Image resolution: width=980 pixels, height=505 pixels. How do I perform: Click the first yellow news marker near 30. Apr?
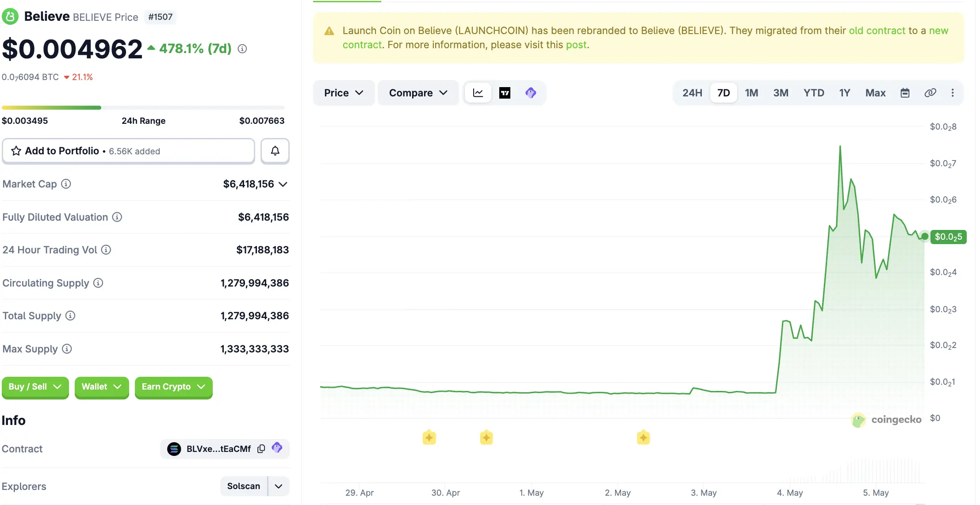tap(429, 437)
